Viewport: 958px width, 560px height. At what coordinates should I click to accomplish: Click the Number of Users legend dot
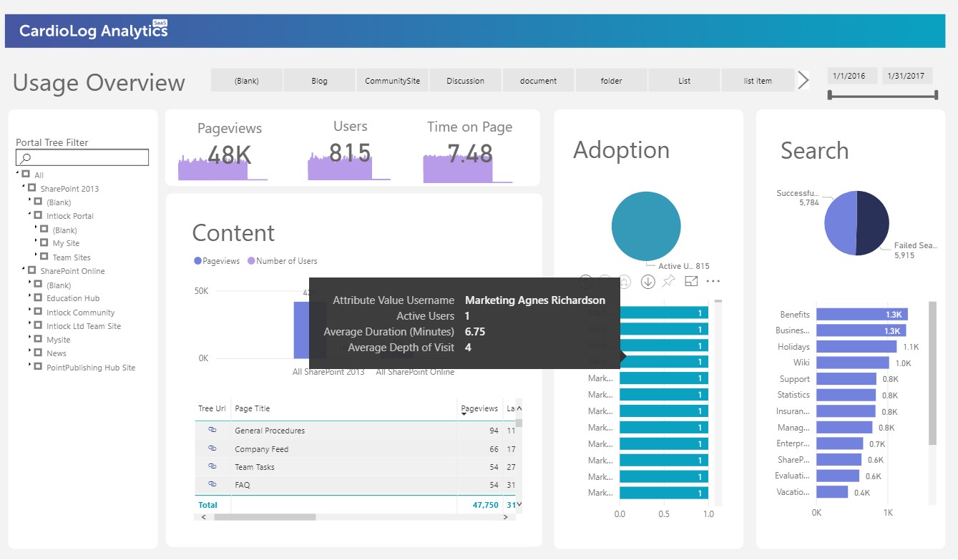[251, 261]
